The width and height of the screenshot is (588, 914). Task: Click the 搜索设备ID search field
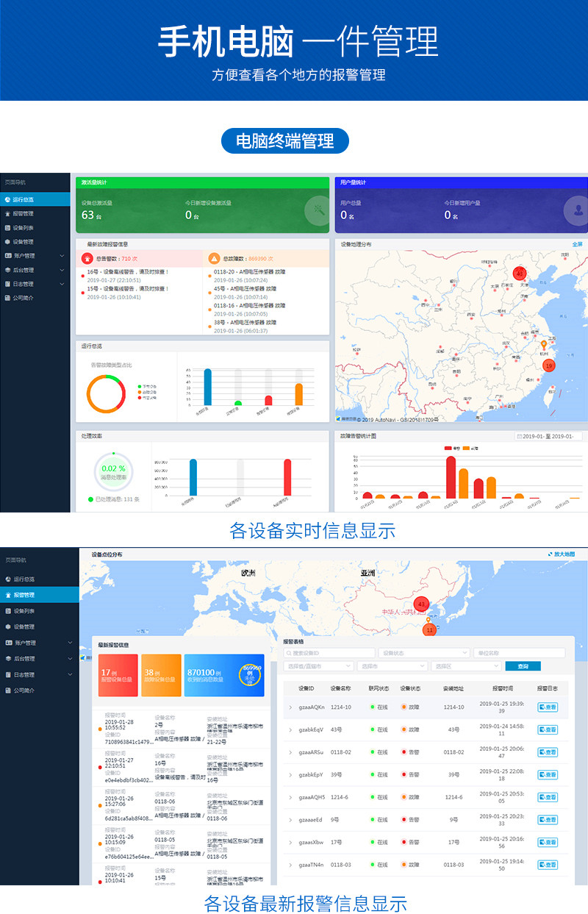329,653
